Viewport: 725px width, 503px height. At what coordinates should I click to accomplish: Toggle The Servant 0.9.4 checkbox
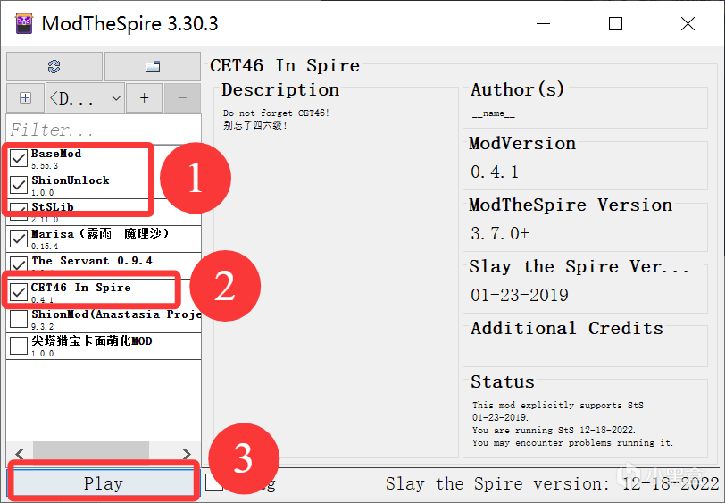[x=18, y=264]
